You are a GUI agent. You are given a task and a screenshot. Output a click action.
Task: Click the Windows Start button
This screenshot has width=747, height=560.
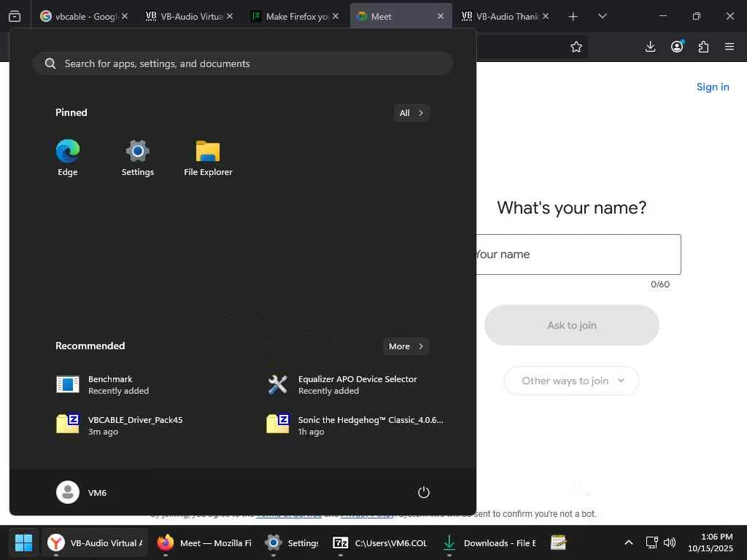pyautogui.click(x=23, y=542)
